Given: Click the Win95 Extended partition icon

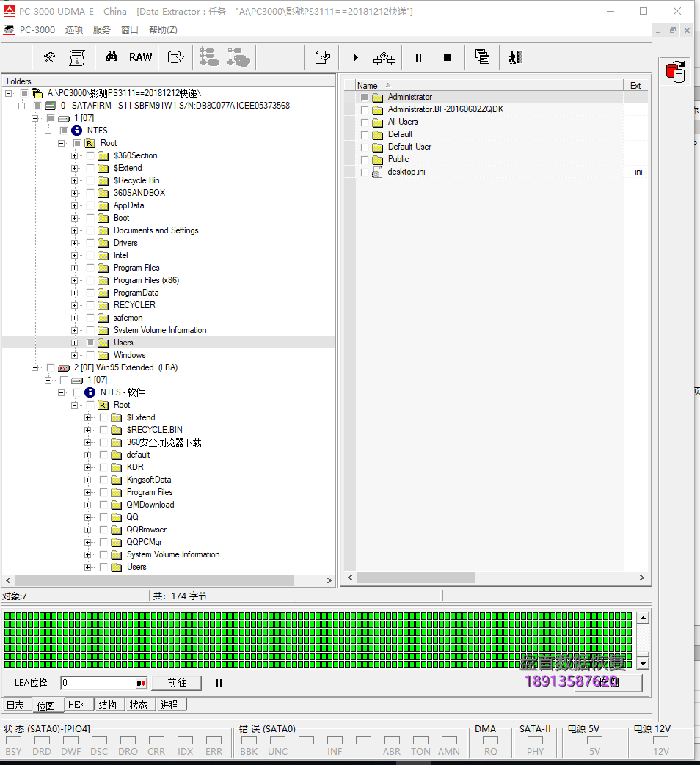Looking at the screenshot, I should (64, 368).
